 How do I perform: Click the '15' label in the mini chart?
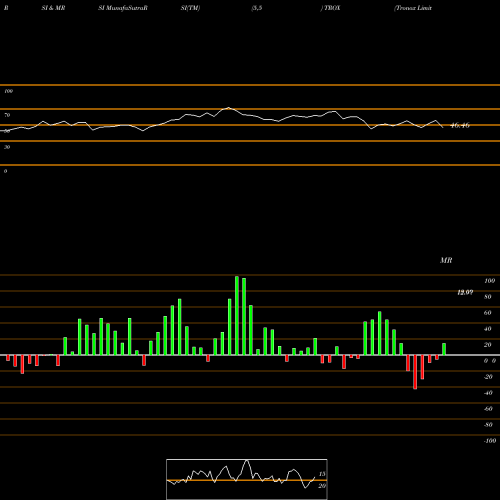click(322, 474)
